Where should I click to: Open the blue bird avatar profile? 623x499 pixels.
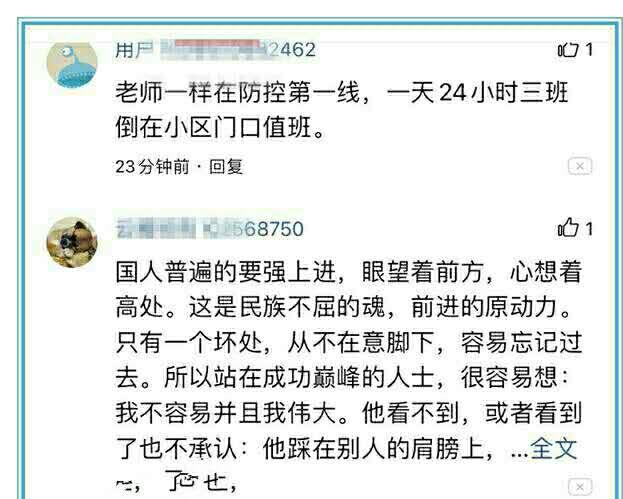point(72,65)
